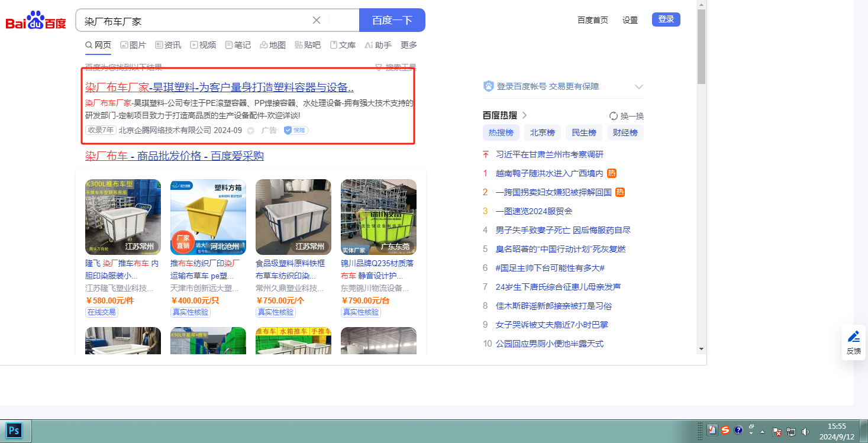Open the Action Center flag icon
868x443 pixels.
777,432
